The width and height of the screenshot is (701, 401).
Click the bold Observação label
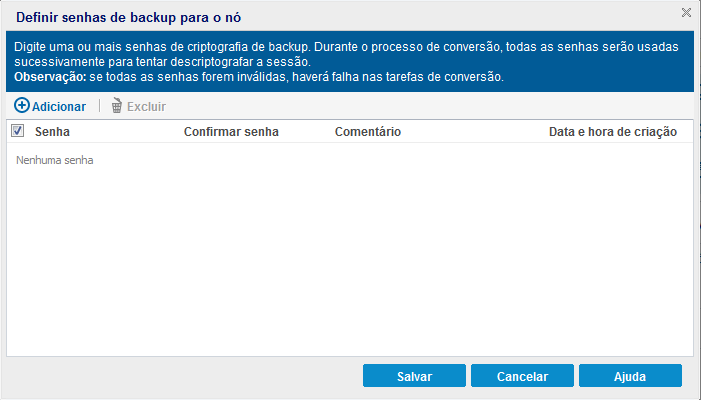(49, 77)
